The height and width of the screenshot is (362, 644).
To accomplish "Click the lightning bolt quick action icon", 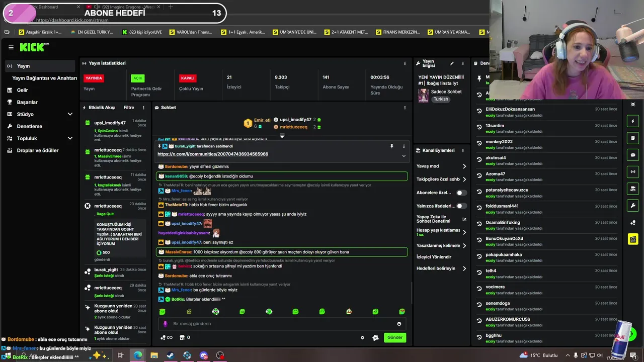I will click(633, 121).
